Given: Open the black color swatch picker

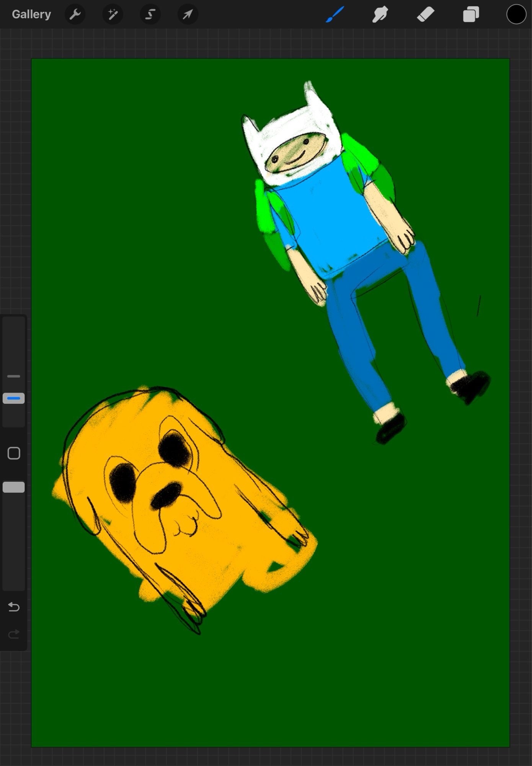Looking at the screenshot, I should coord(516,15).
